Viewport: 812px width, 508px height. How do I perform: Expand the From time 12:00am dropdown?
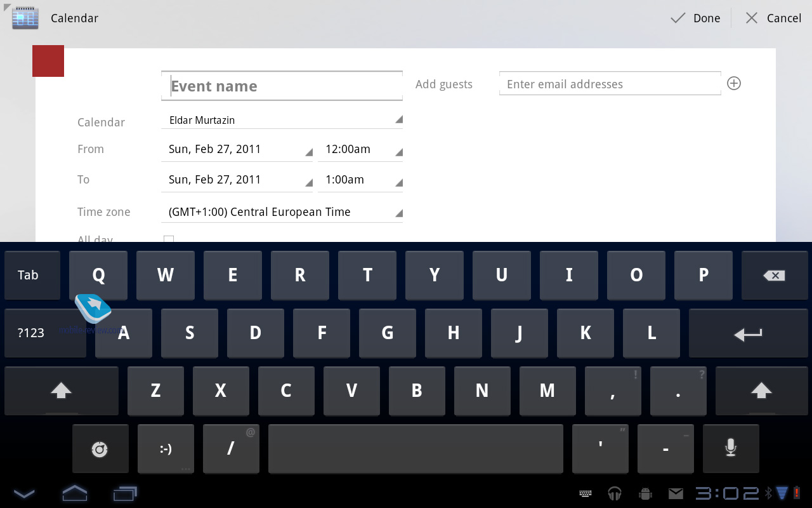click(x=363, y=149)
